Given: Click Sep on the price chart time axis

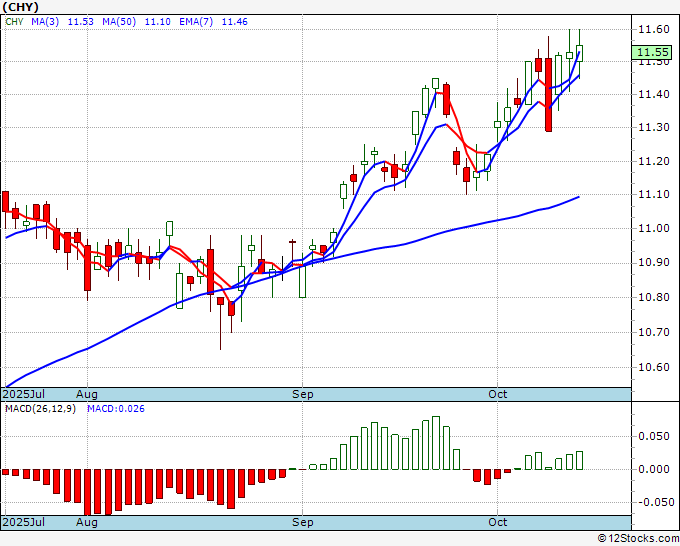Looking at the screenshot, I should coord(302,394).
